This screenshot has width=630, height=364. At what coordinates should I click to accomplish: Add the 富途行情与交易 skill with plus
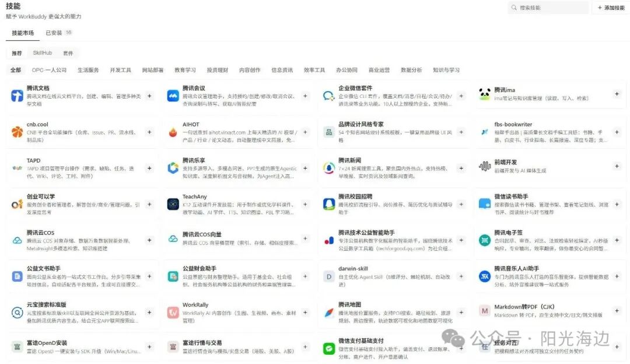(305, 346)
